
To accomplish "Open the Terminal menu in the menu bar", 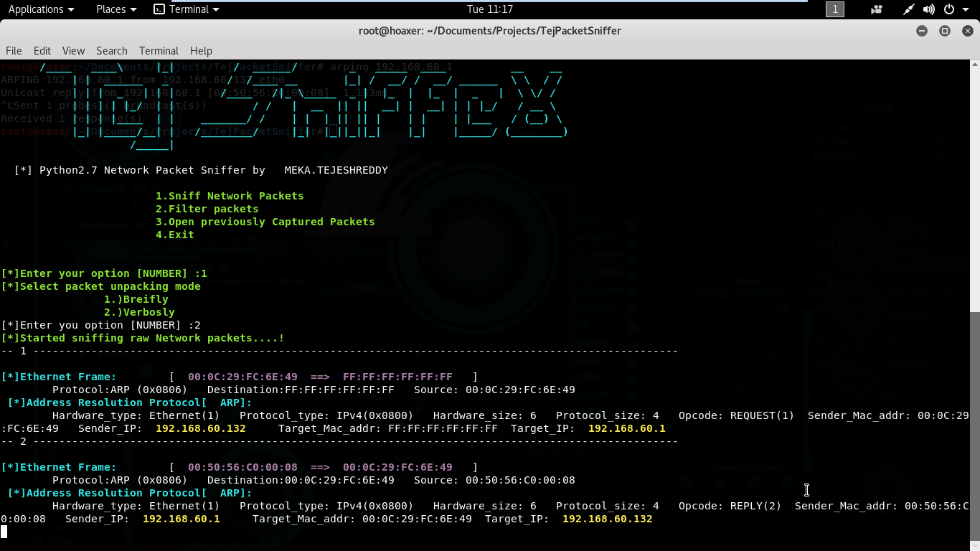I will coord(159,51).
